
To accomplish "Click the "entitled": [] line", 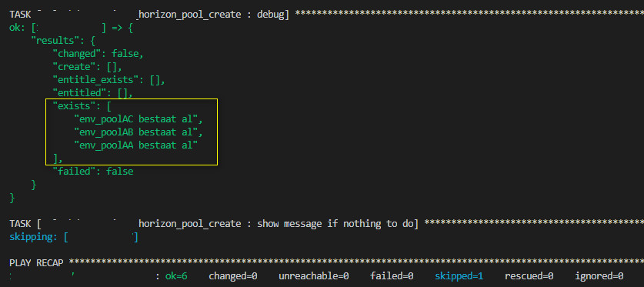I will 93,93.
